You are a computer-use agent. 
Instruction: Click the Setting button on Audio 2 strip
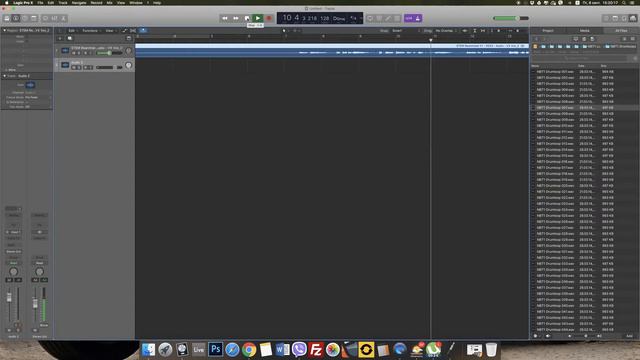[x=13, y=215]
